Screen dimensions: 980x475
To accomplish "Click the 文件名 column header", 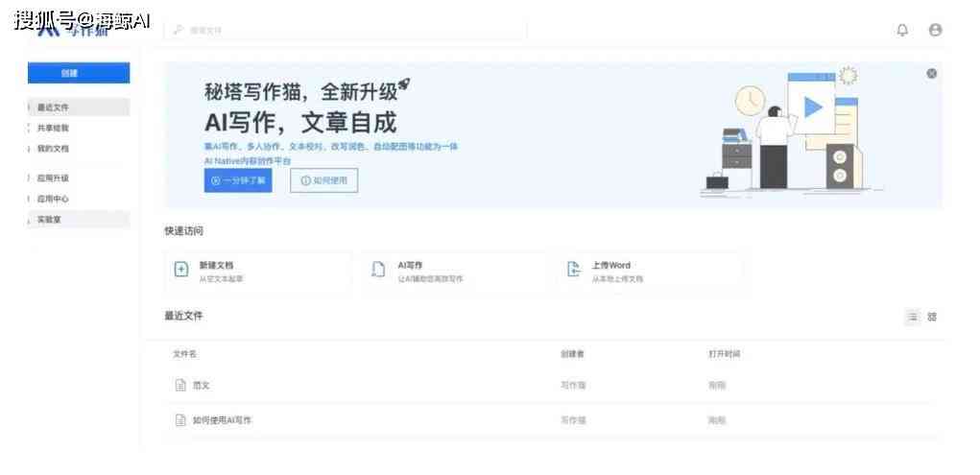I will point(184,354).
